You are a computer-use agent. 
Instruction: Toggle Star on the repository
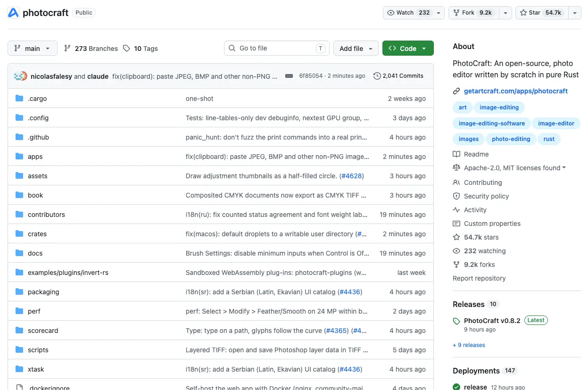point(542,13)
